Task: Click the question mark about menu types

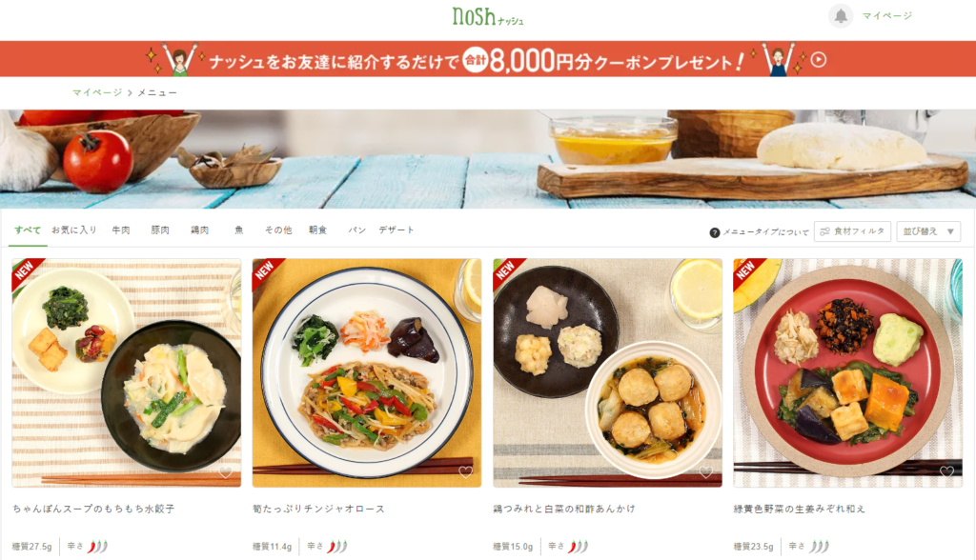Action: [715, 232]
